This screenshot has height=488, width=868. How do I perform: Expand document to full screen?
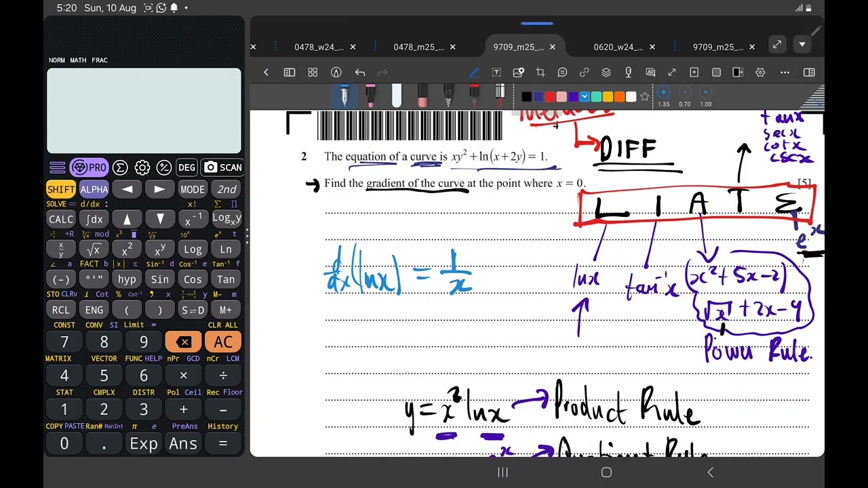click(777, 45)
